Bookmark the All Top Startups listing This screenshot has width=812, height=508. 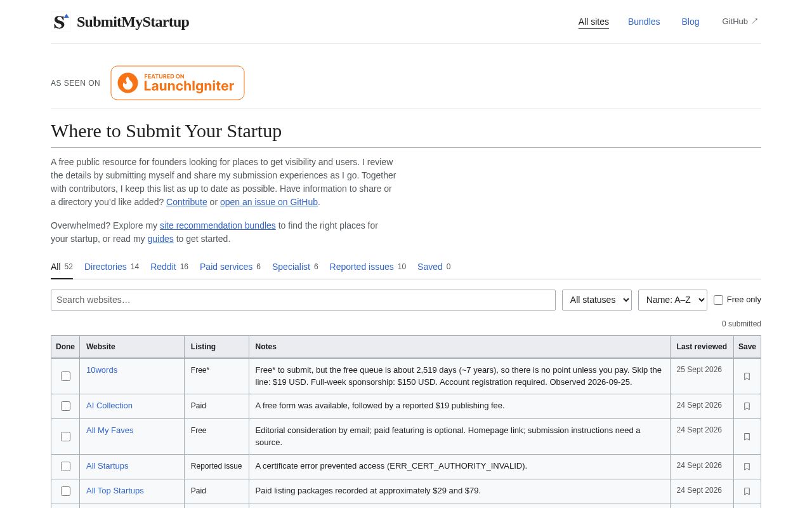coord(747,491)
